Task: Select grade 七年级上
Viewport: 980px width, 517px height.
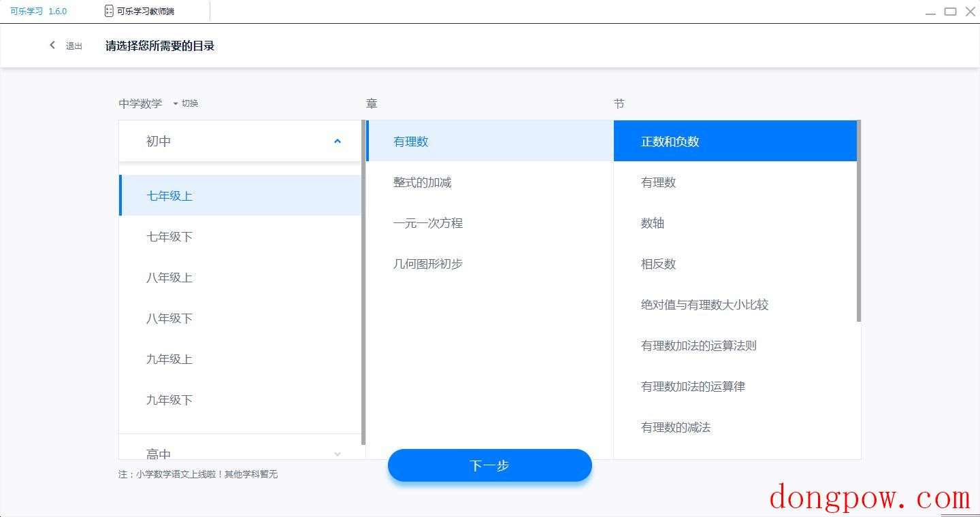Action: pos(240,196)
